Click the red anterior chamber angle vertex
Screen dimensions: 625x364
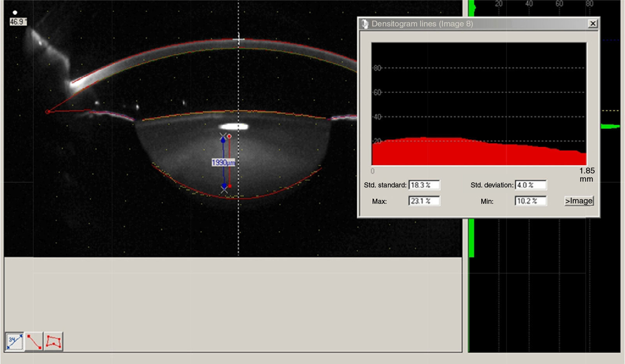tap(48, 112)
